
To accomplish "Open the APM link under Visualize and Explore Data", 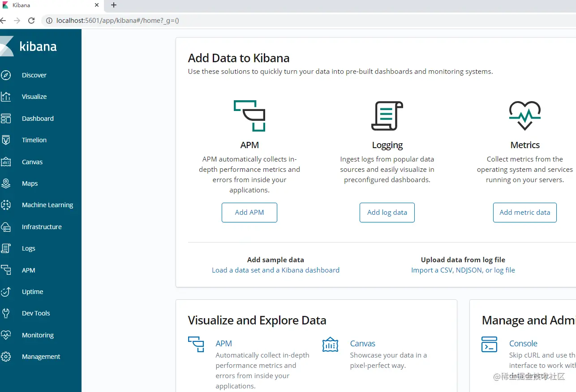I will [224, 344].
